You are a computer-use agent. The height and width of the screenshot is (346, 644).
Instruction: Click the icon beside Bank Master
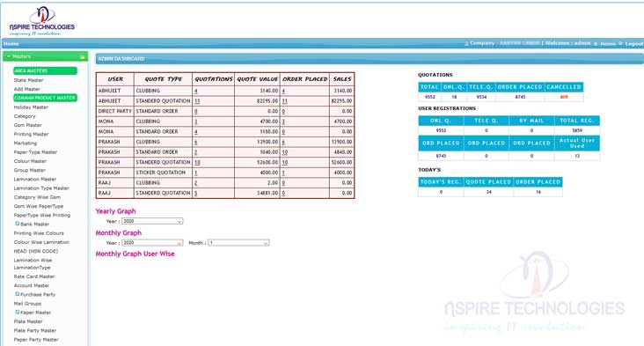pos(18,224)
